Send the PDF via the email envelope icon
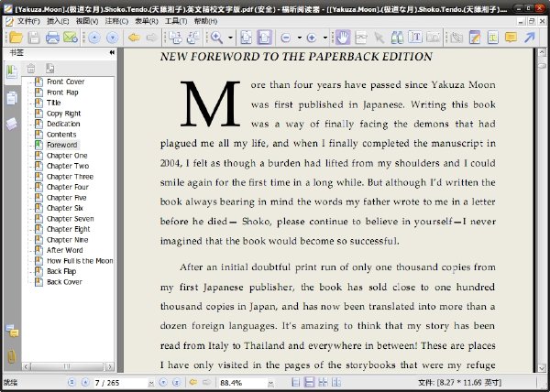 click(71, 38)
